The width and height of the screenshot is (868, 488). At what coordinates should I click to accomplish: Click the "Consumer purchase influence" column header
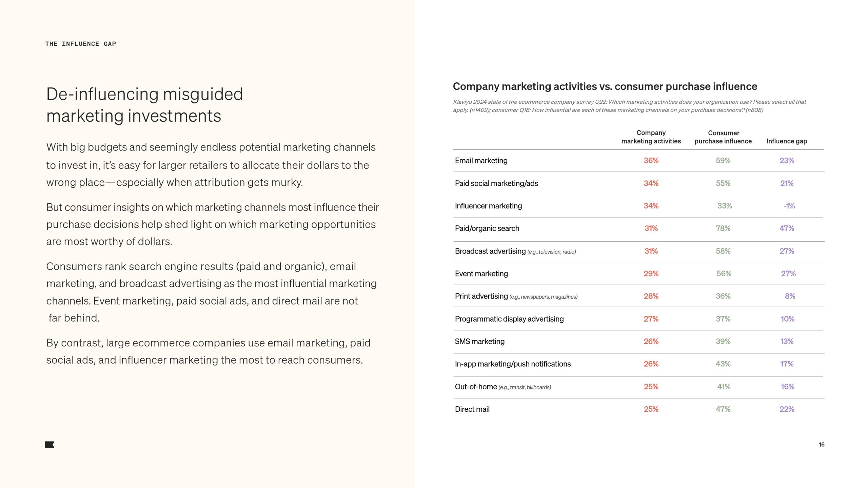pyautogui.click(x=723, y=137)
